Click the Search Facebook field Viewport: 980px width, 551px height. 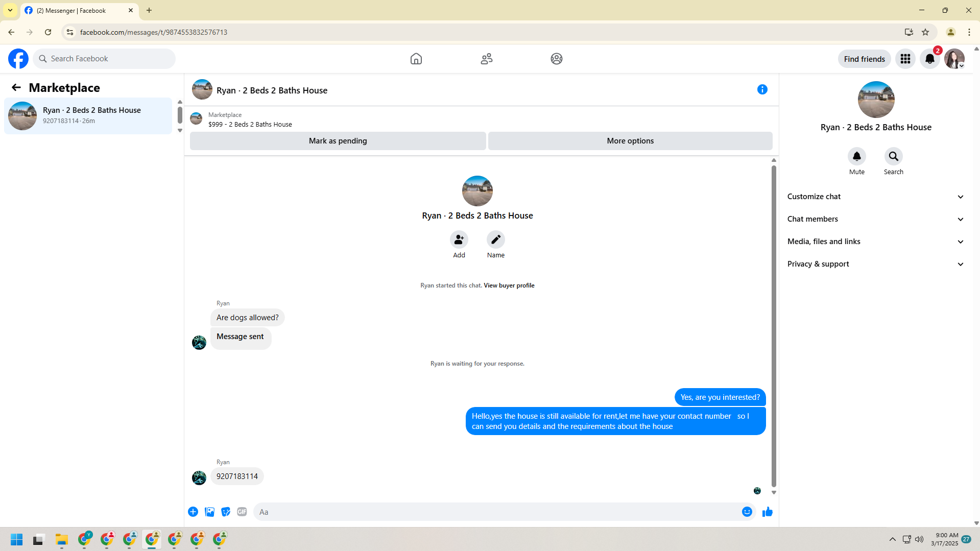(x=104, y=59)
